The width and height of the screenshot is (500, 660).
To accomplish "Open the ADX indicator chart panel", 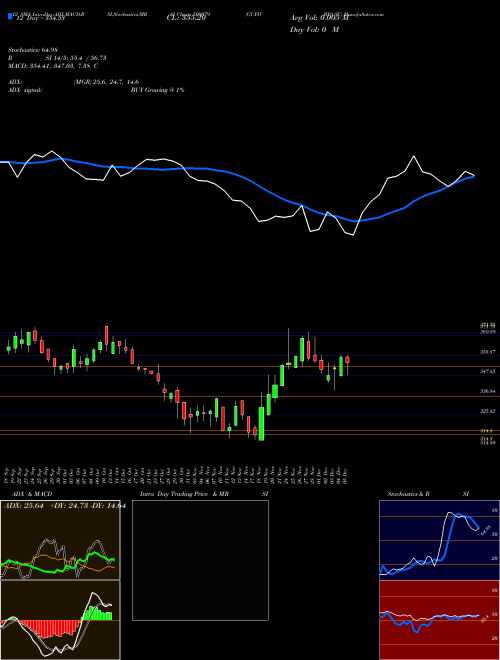I will coord(60,540).
